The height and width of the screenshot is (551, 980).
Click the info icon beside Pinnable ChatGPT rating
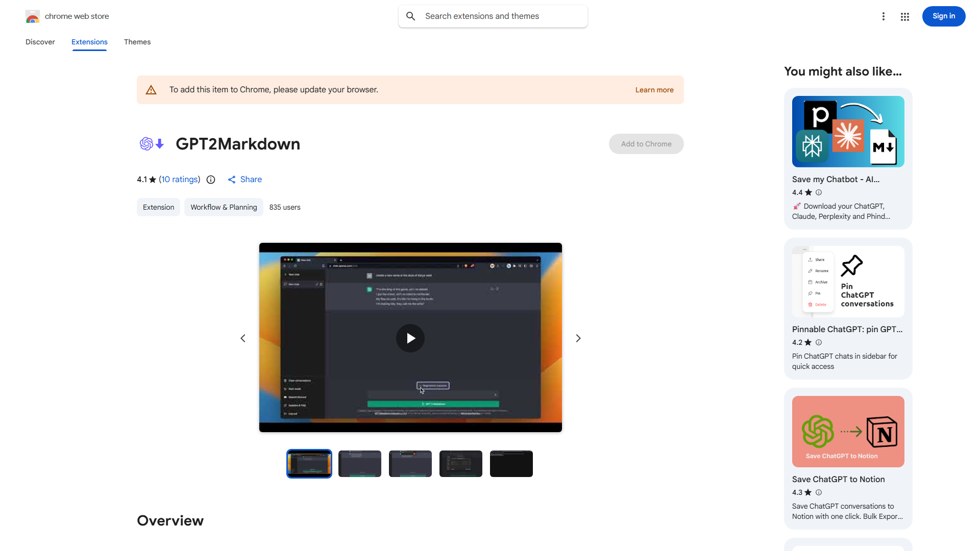tap(818, 342)
